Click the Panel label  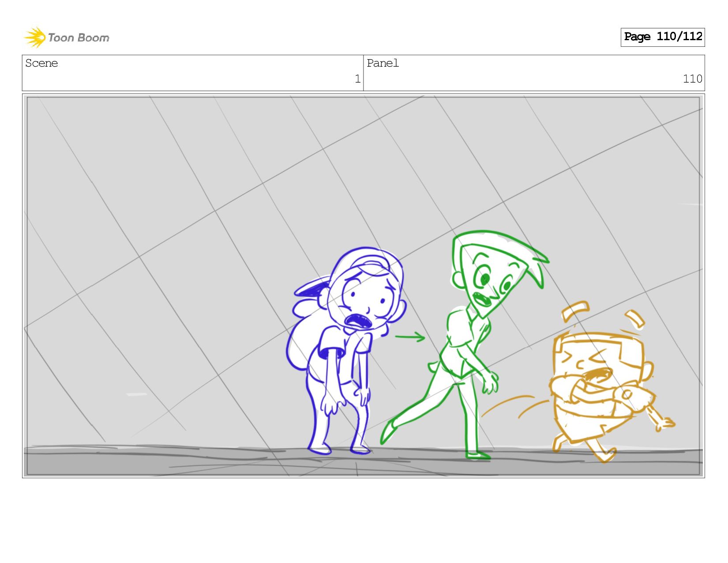[383, 63]
